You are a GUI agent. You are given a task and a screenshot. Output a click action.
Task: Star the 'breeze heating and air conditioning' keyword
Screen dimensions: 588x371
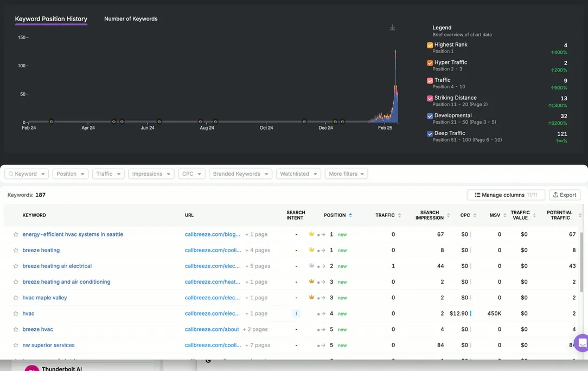pos(16,282)
